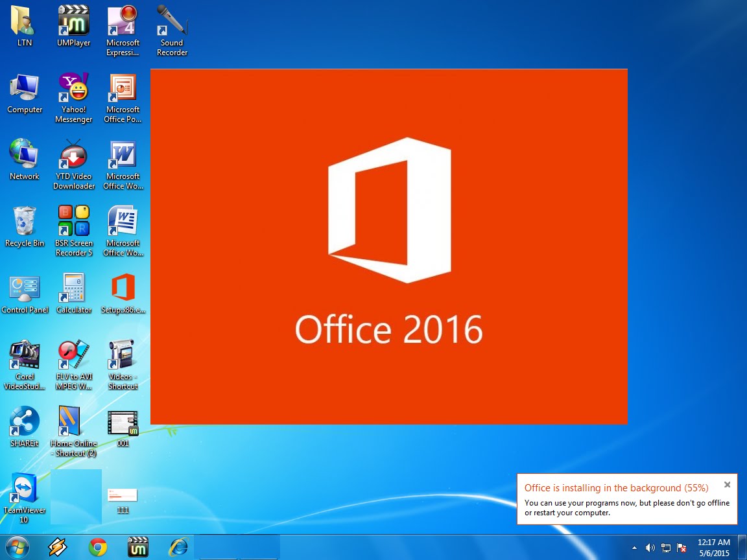Launch Winamp from the taskbar
The image size is (747, 560).
(x=58, y=547)
